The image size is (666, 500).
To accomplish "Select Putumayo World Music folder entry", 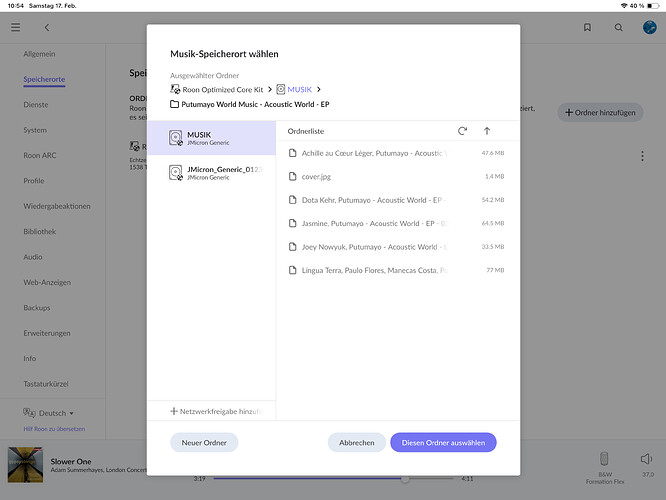I will pos(250,105).
